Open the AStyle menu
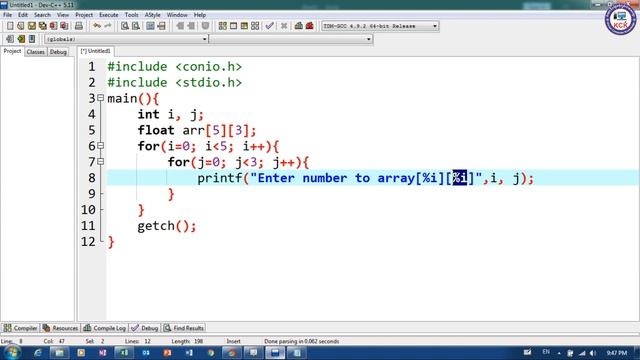This screenshot has height=360, width=640. (152, 15)
